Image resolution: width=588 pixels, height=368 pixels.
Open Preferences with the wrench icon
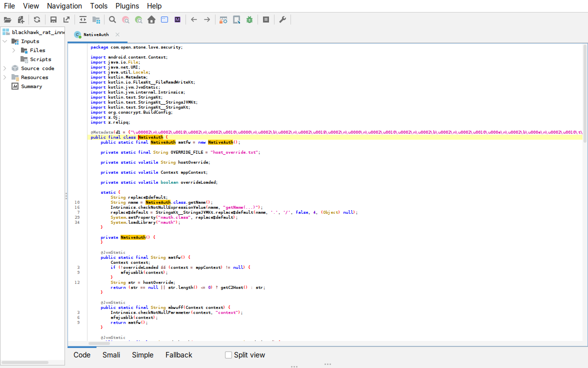pyautogui.click(x=283, y=20)
